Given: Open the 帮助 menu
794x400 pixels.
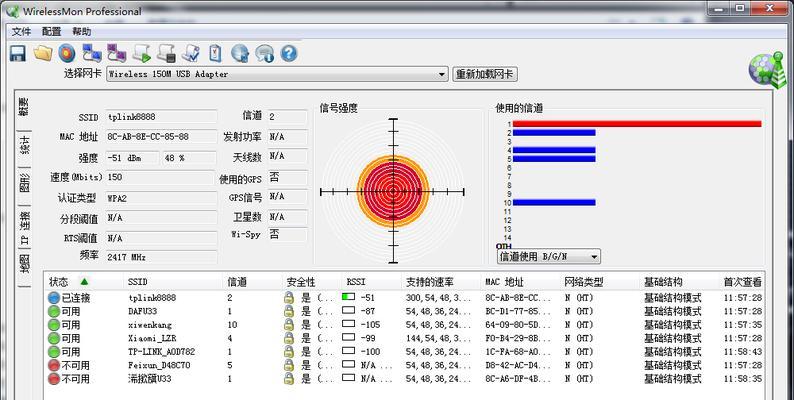Looking at the screenshot, I should 81,31.
